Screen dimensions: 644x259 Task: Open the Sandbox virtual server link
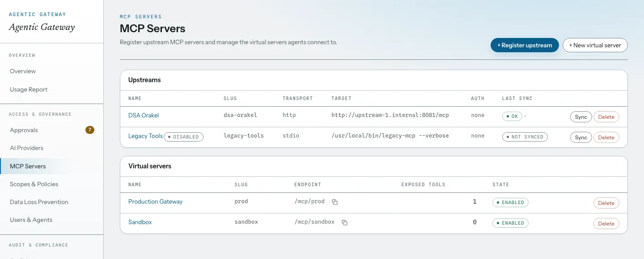140,222
